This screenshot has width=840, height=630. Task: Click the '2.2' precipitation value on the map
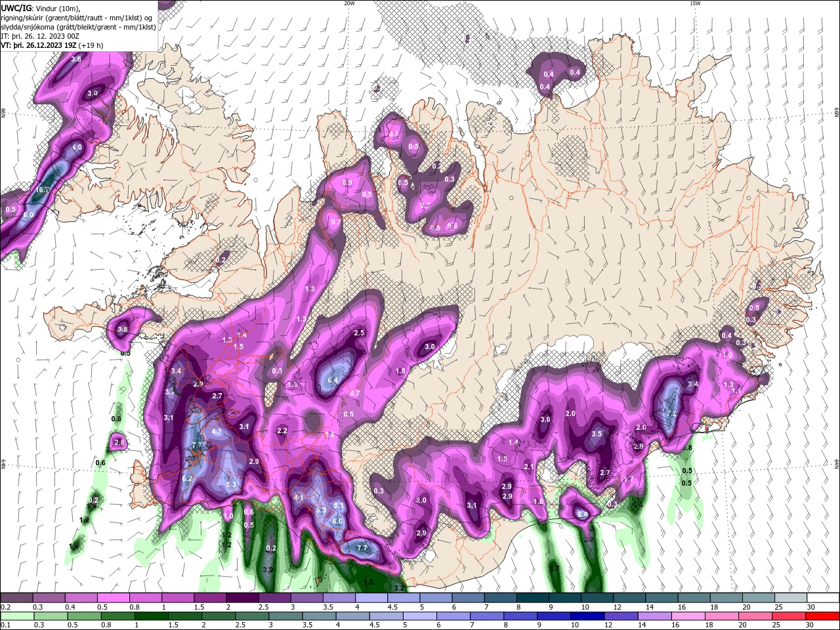click(282, 431)
